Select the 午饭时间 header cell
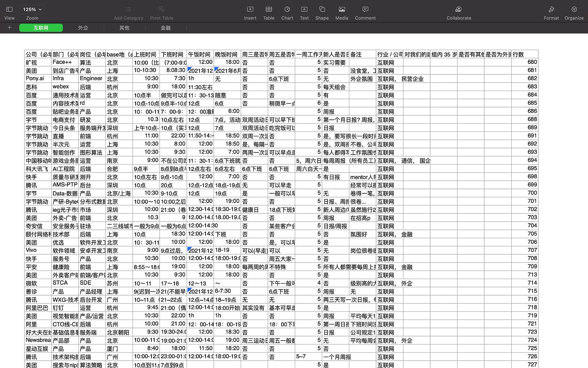The width and height of the screenshot is (588, 368). tap(200, 54)
